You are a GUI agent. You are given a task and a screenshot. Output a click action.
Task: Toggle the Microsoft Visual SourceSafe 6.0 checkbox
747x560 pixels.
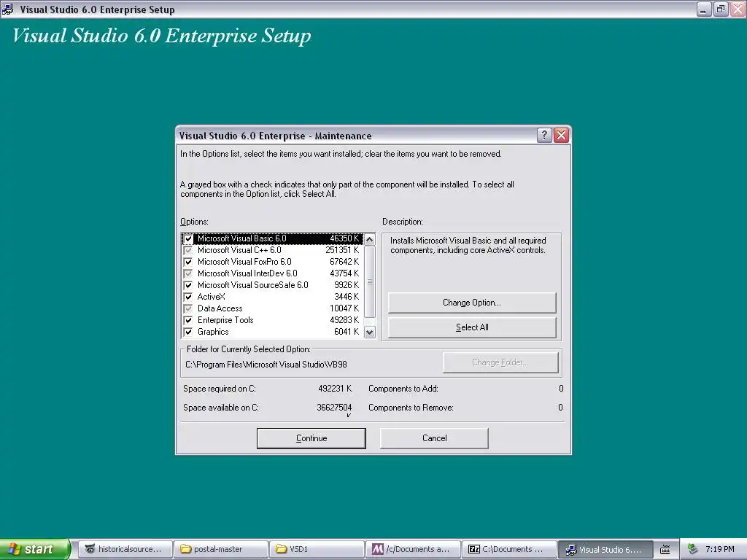188,285
